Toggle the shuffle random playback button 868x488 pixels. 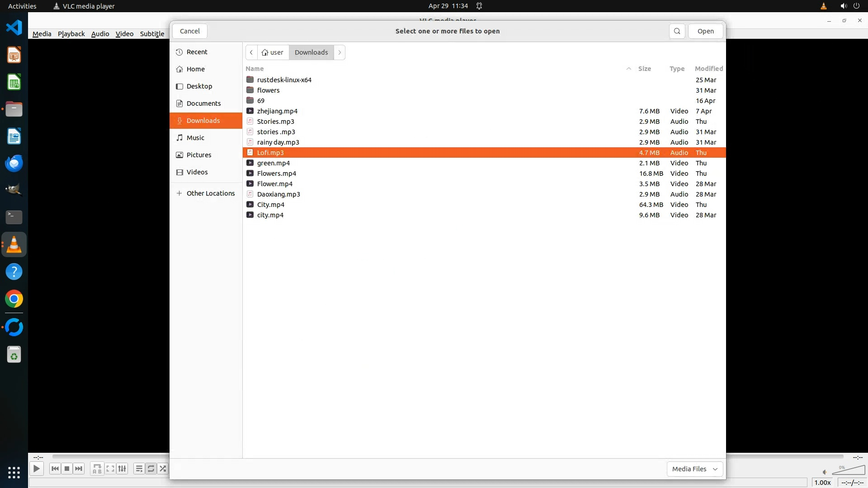tap(163, 469)
